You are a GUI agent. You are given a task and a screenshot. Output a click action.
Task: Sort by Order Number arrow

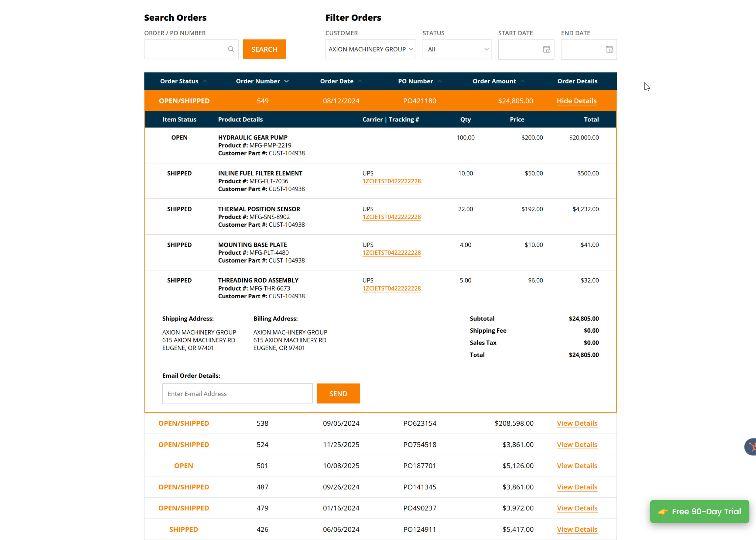tap(286, 81)
